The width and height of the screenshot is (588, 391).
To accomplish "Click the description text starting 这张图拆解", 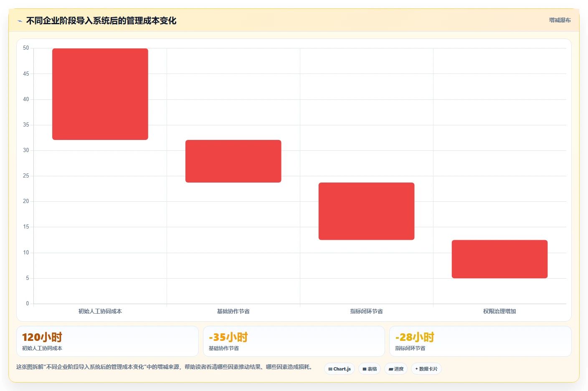I will coord(164,367).
